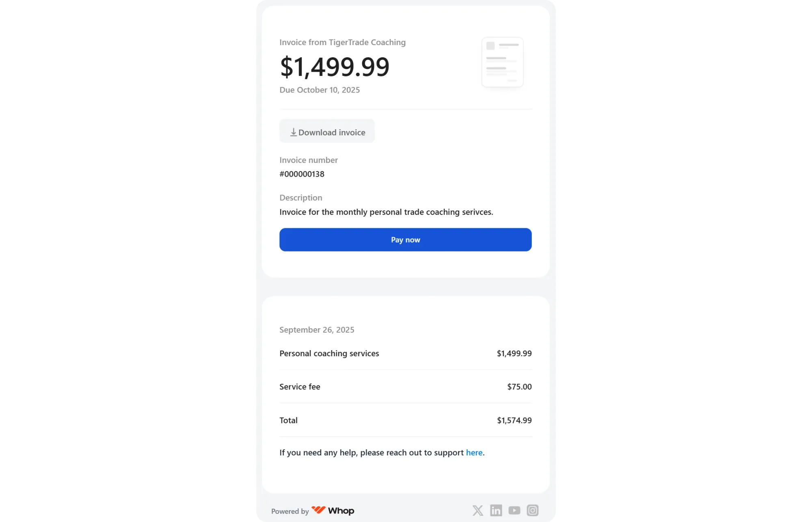Click the Download invoice button

click(x=327, y=131)
